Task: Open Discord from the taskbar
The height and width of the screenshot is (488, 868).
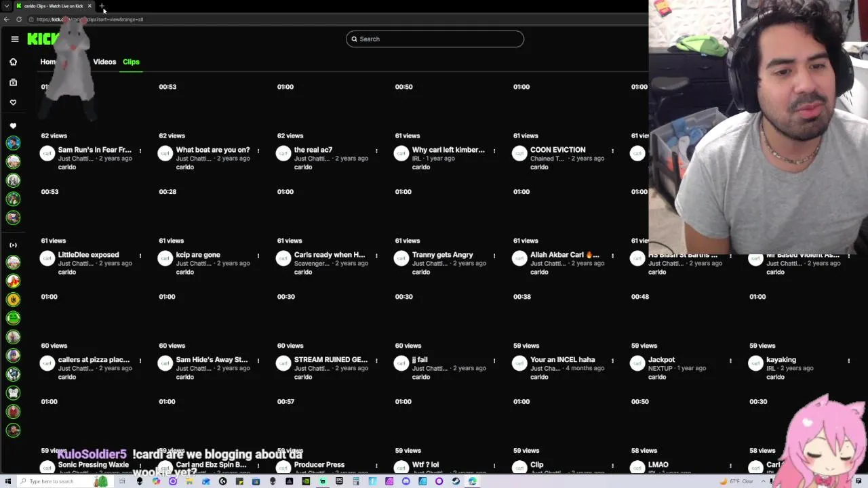Action: [x=406, y=481]
